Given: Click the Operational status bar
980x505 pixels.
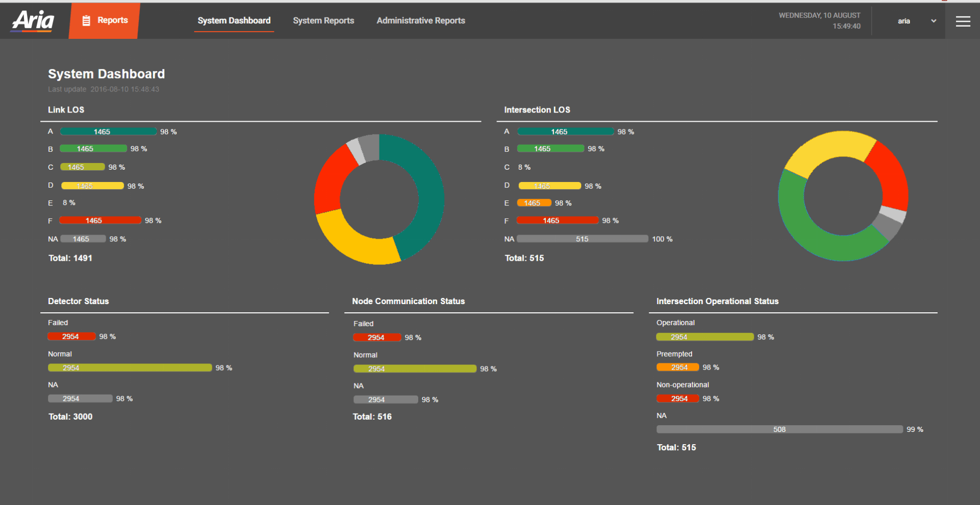Looking at the screenshot, I should point(705,337).
